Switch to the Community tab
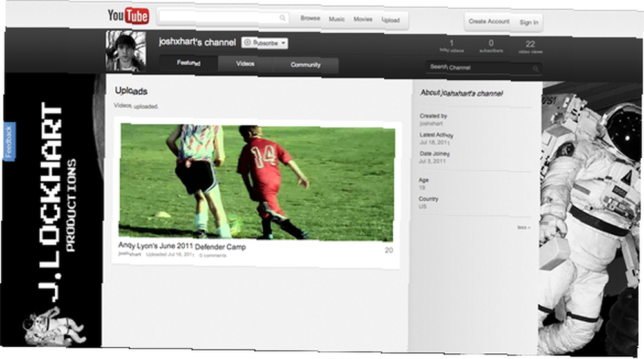Screen dimensions: 644x359 click(x=305, y=65)
